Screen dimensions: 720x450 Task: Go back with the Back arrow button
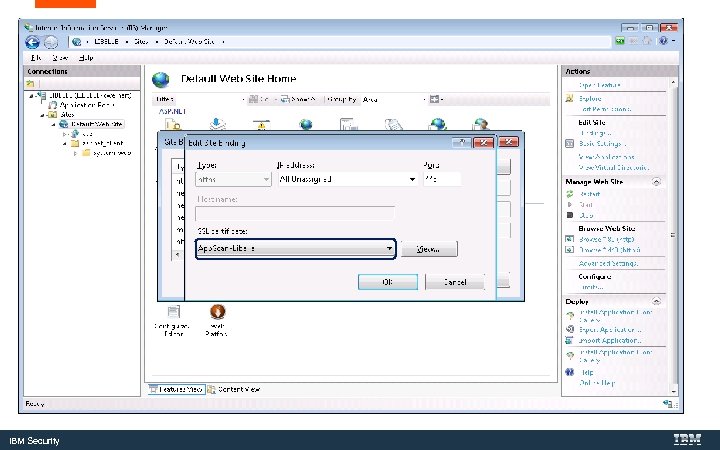[32, 42]
